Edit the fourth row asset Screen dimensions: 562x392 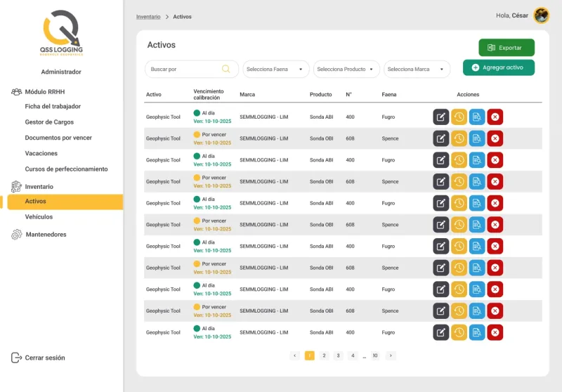point(441,181)
